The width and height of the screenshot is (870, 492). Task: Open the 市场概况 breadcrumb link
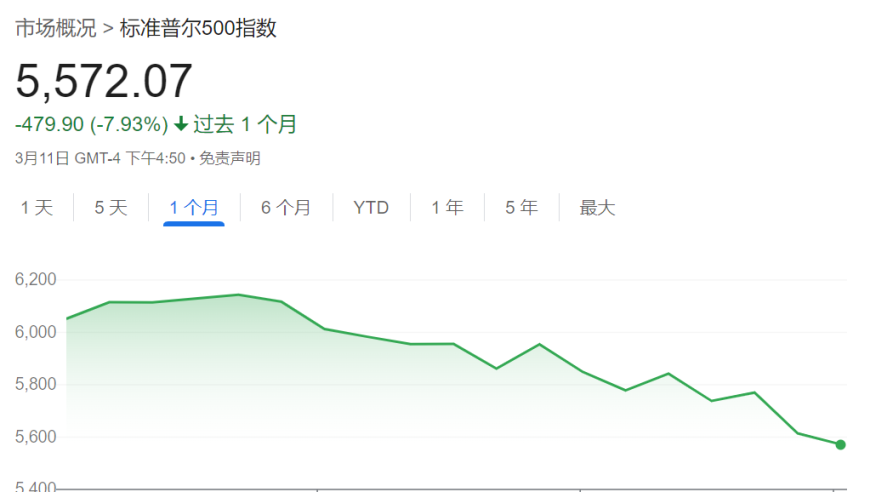55,28
